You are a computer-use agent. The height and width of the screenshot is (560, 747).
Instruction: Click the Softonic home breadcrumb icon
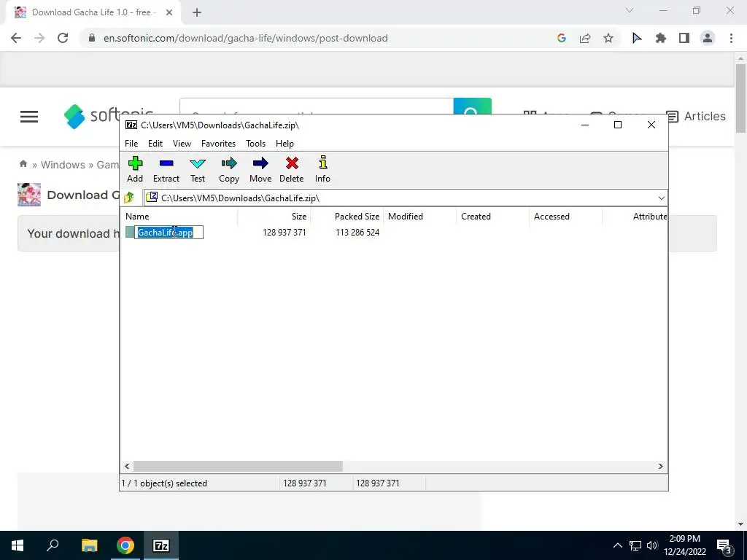point(23,164)
